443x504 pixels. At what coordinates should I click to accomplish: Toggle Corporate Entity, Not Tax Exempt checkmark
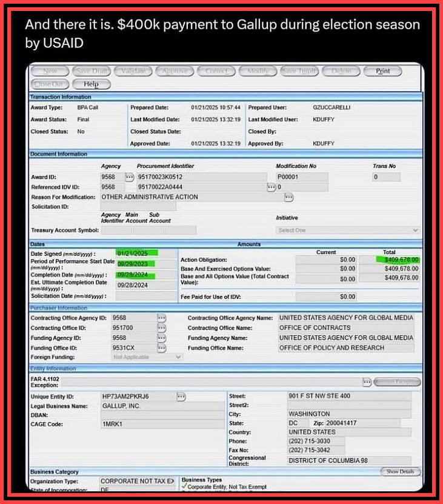(x=184, y=486)
